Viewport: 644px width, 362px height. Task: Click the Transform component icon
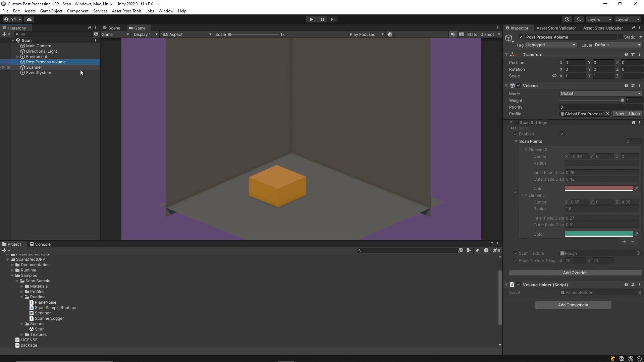(512, 54)
